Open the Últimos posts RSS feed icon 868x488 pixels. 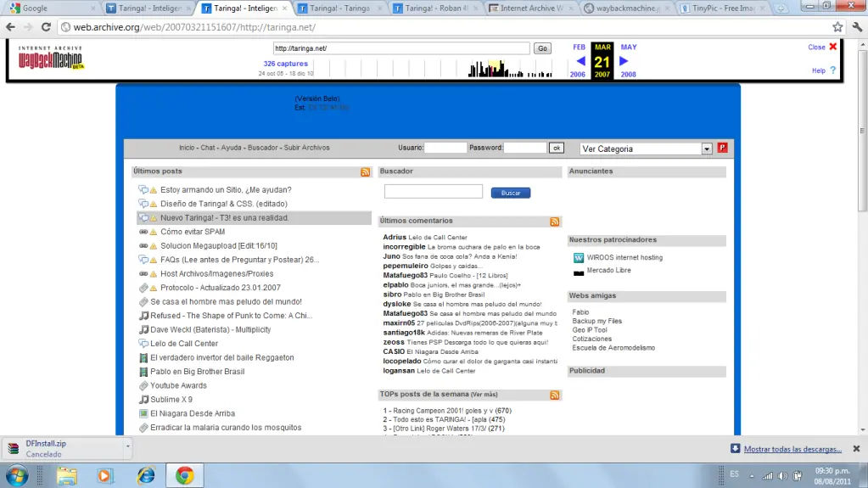[366, 172]
